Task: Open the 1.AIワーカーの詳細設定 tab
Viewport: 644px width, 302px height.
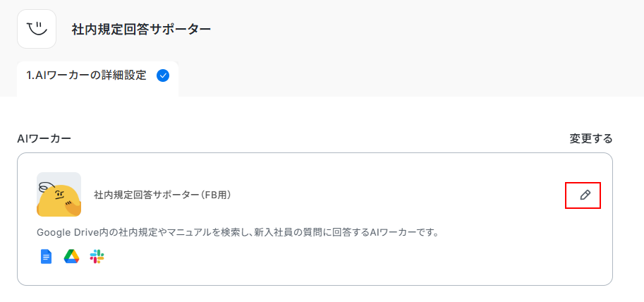Action: [98, 76]
